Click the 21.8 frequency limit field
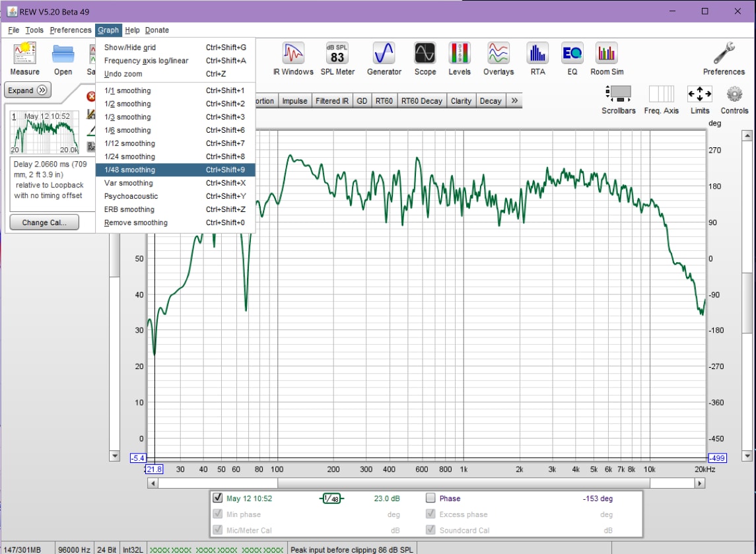This screenshot has width=756, height=554. point(154,469)
